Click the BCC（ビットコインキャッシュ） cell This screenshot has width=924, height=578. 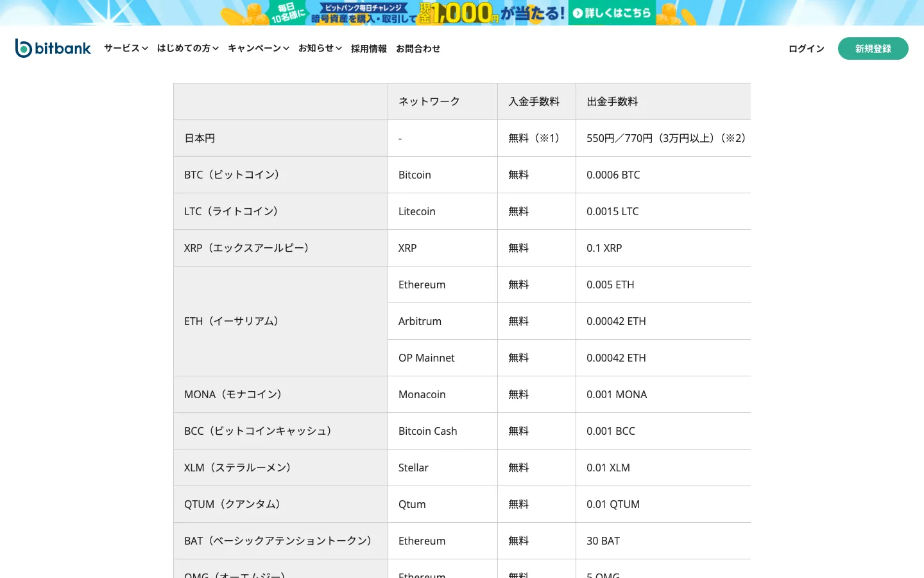point(280,431)
